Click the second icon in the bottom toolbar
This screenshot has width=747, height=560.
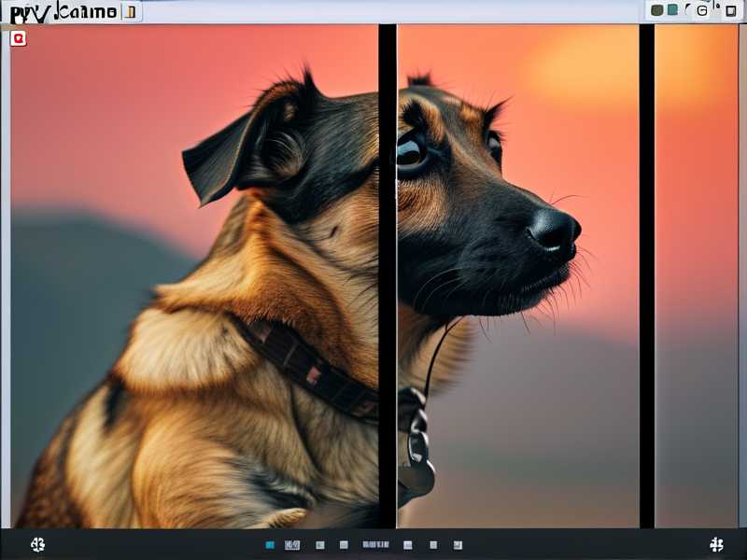(292, 544)
